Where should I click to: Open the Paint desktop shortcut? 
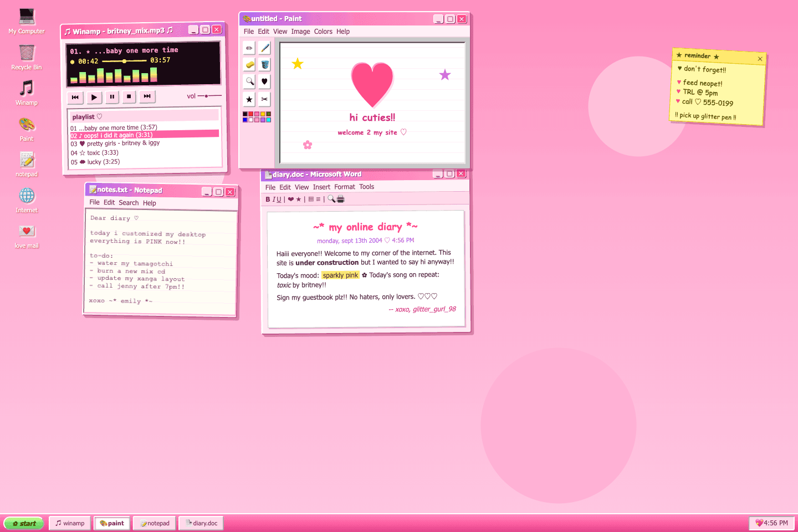[27, 129]
